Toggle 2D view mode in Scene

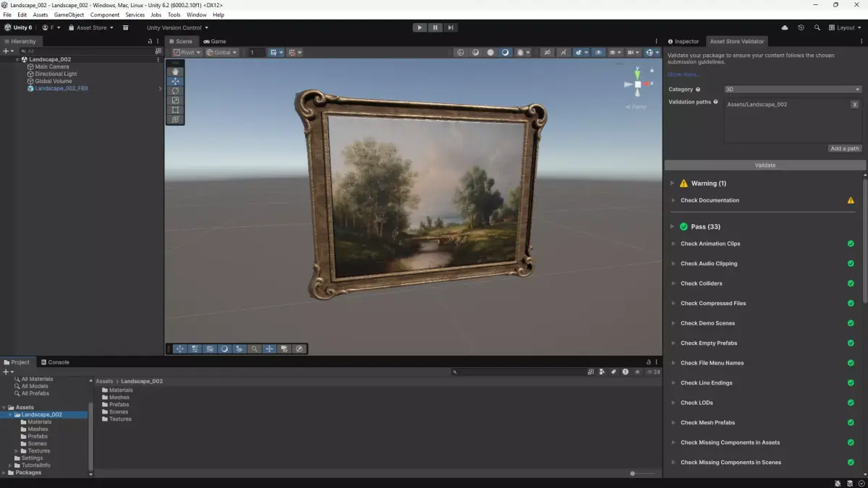click(546, 52)
